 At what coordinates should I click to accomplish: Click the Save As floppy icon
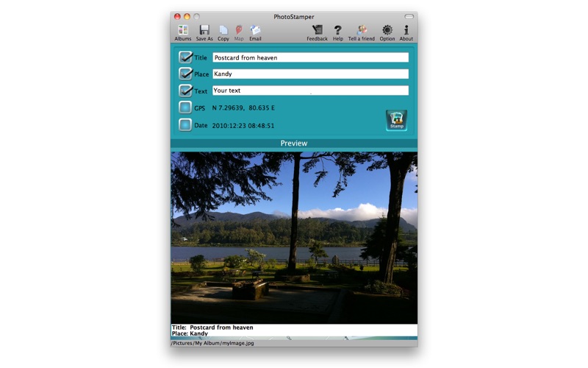click(204, 31)
